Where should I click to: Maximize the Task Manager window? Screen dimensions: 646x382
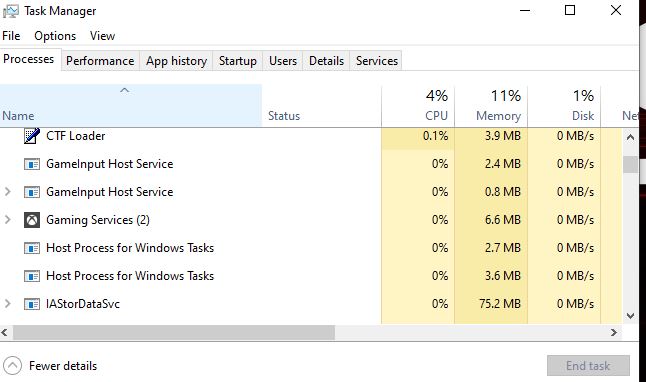coord(570,10)
